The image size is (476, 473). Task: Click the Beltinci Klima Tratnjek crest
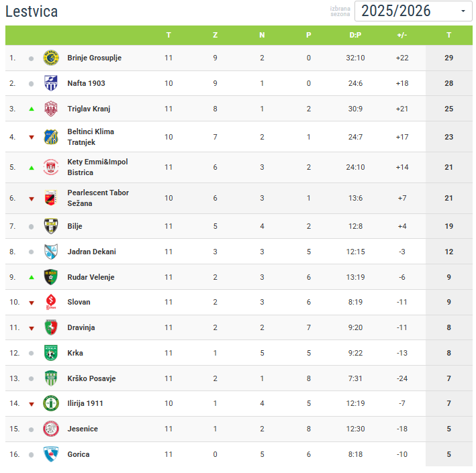pos(51,137)
